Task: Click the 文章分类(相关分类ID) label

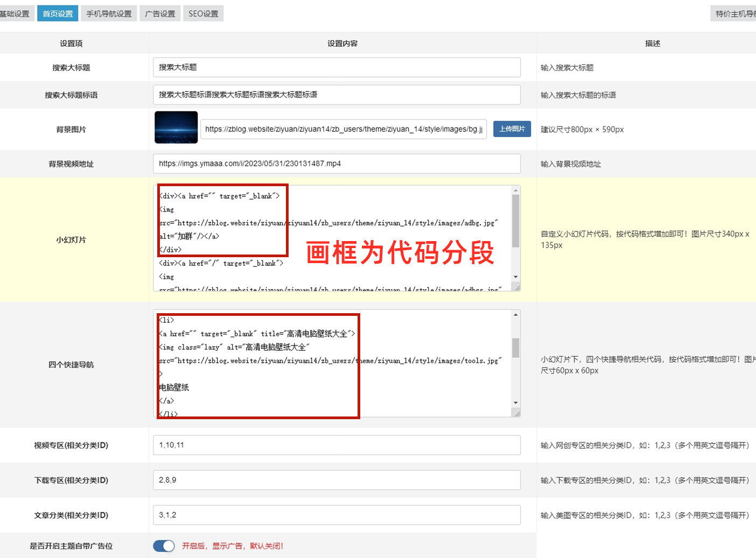Action: 71,515
